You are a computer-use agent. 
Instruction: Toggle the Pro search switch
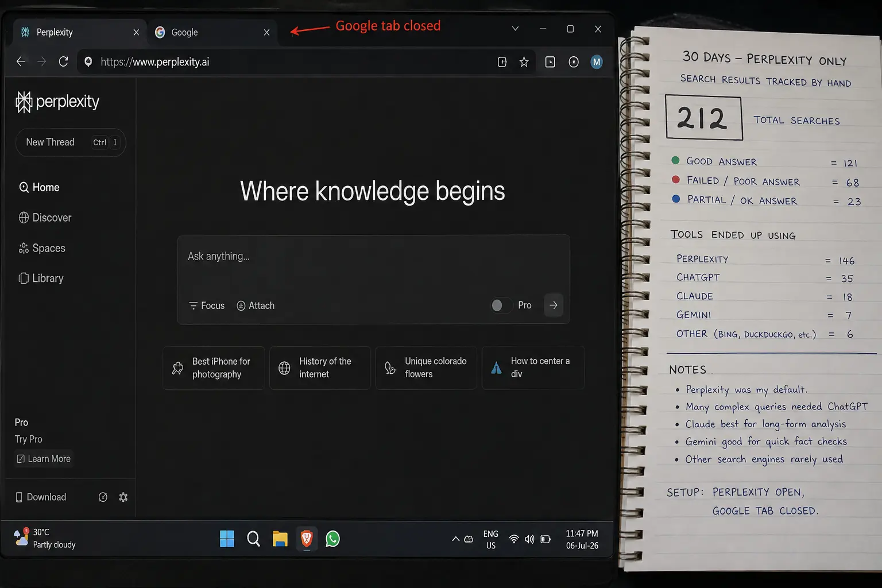pyautogui.click(x=501, y=305)
